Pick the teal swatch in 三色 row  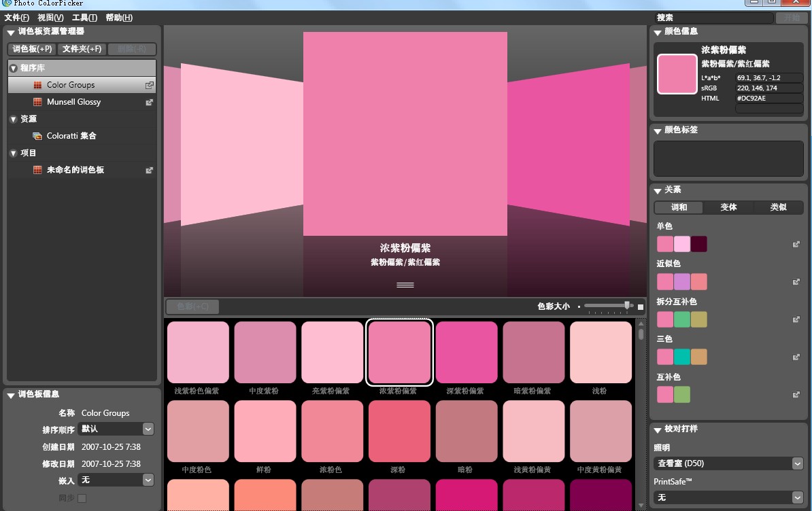[x=682, y=357]
